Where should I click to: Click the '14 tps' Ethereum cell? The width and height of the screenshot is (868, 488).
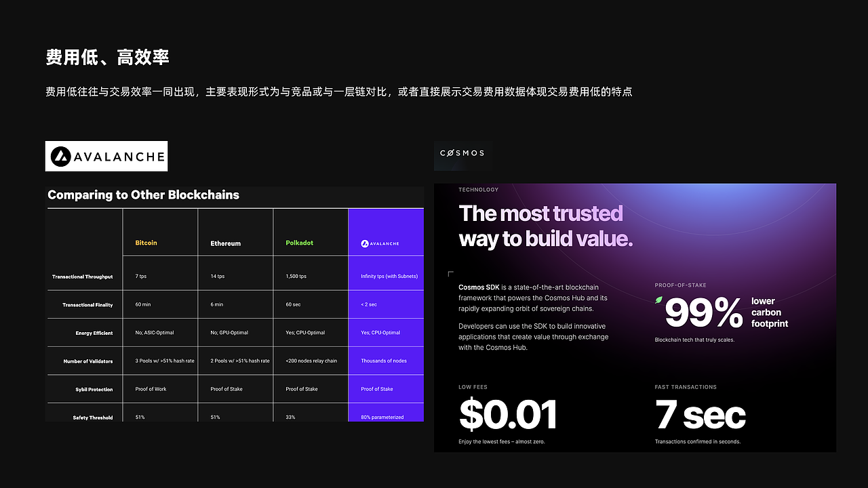coord(218,277)
